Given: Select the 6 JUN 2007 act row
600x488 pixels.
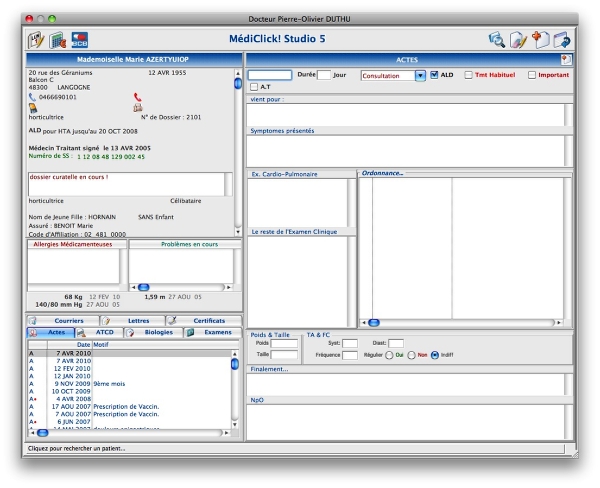Looking at the screenshot, I should coord(130,422).
